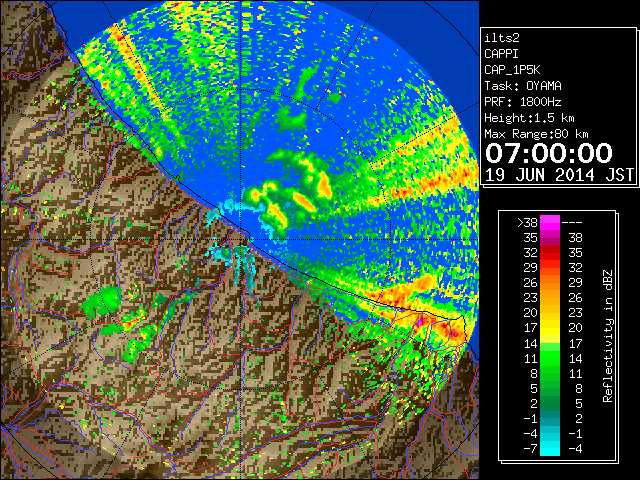640x480 pixels.
Task: Pick the cyan -7 to -4 dBZ band
Action: pyautogui.click(x=550, y=448)
